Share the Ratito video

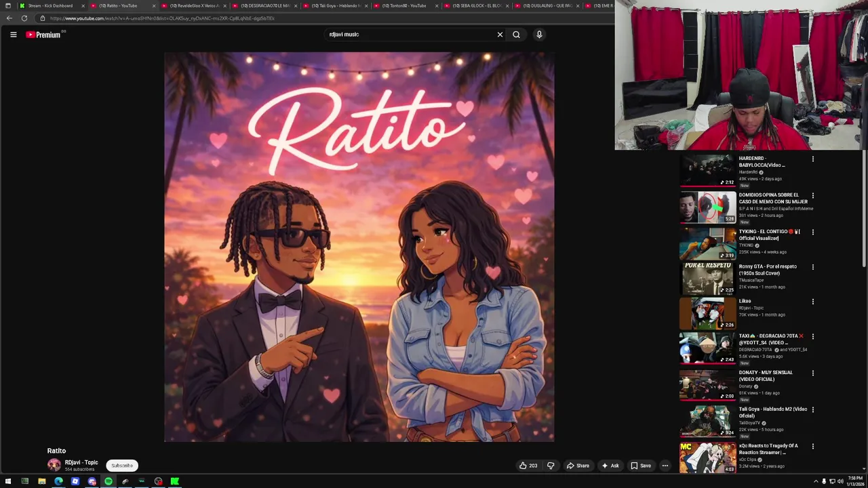click(578, 466)
